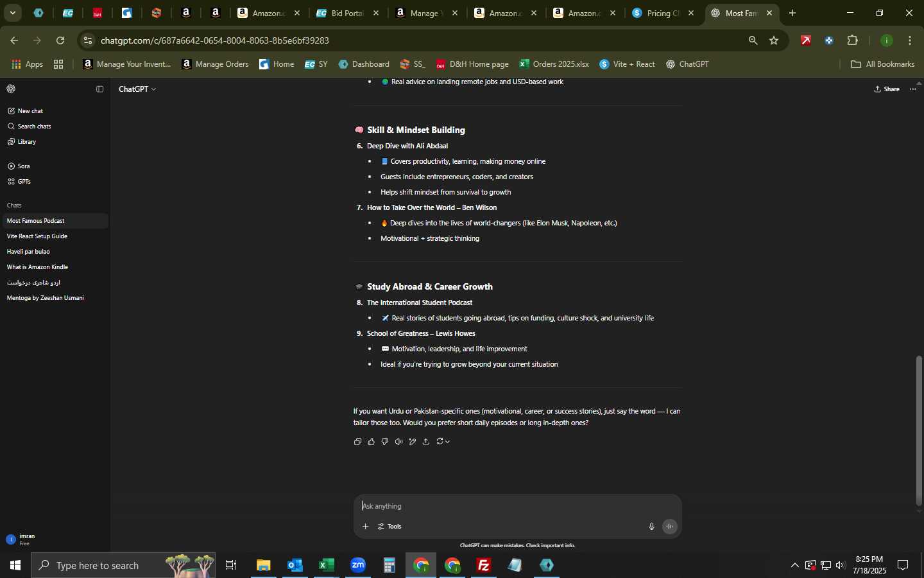Open FileZilla from the taskbar

pyautogui.click(x=484, y=565)
